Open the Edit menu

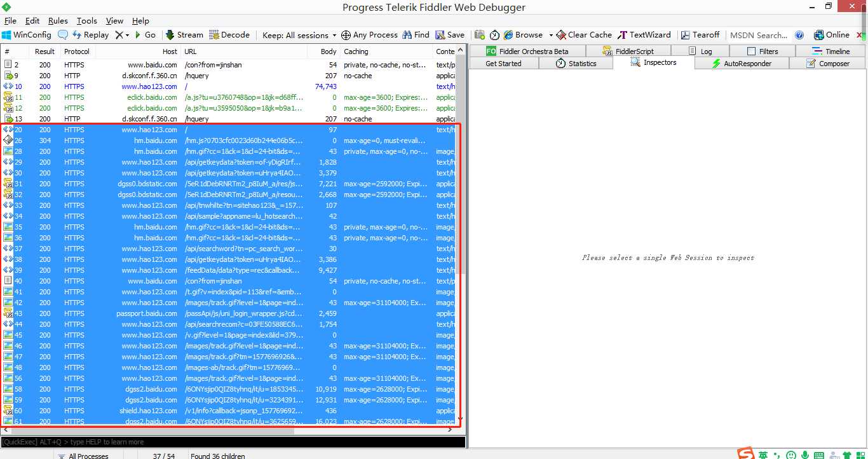tap(32, 21)
